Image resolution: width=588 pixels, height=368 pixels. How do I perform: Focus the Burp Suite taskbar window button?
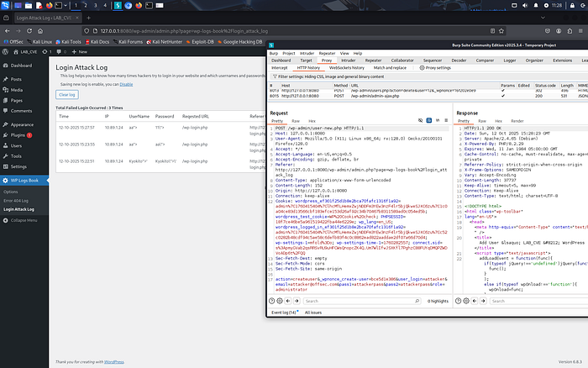pos(118,5)
